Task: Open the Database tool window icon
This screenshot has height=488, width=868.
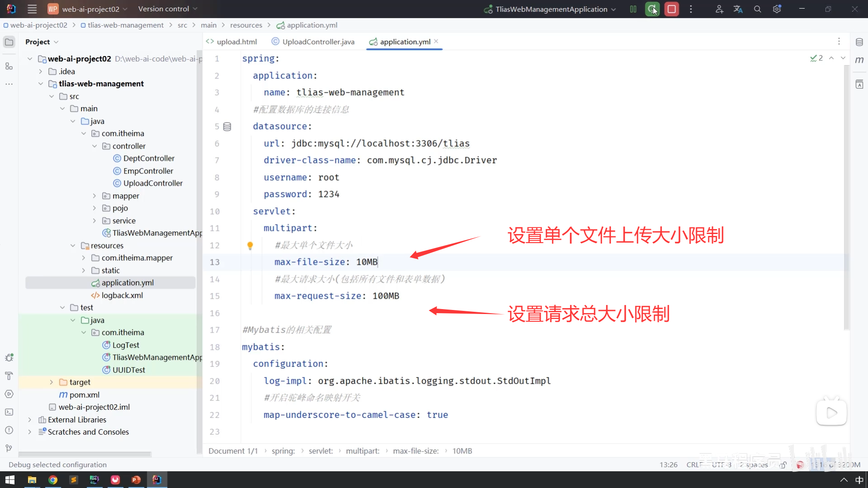Action: (859, 42)
